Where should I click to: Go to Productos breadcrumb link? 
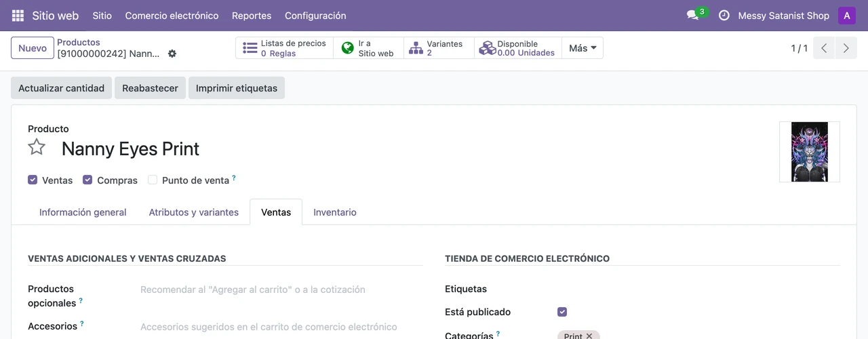pyautogui.click(x=79, y=42)
